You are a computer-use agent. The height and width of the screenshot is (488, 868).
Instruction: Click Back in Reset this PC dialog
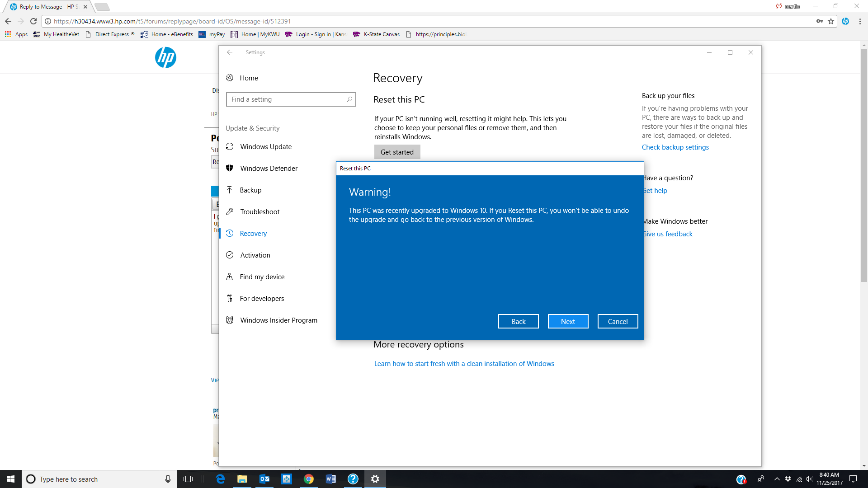tap(518, 321)
